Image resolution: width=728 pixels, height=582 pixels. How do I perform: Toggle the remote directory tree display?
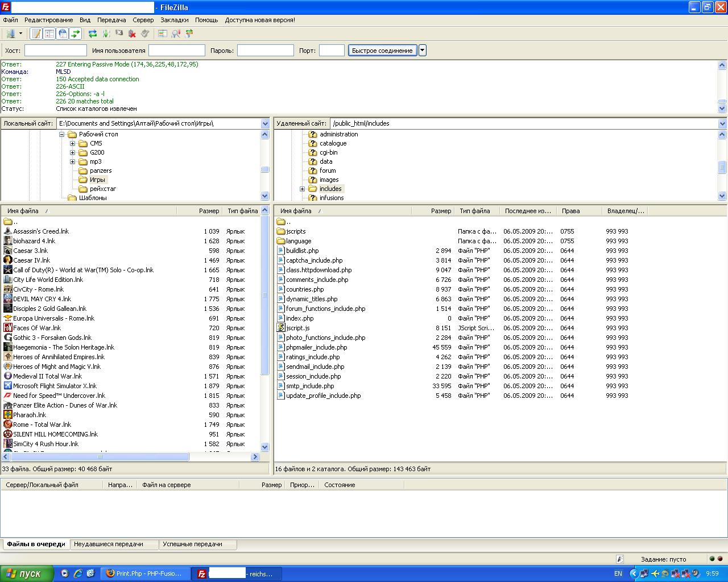pyautogui.click(x=63, y=34)
